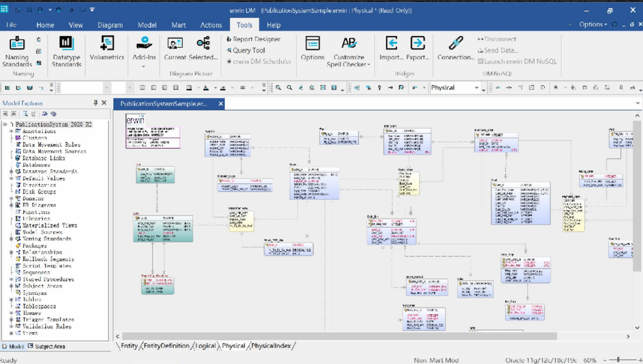The height and width of the screenshot is (364, 643).
Task: Collapse the PublicationSystem 2020 R2 root node
Action: click(x=5, y=124)
